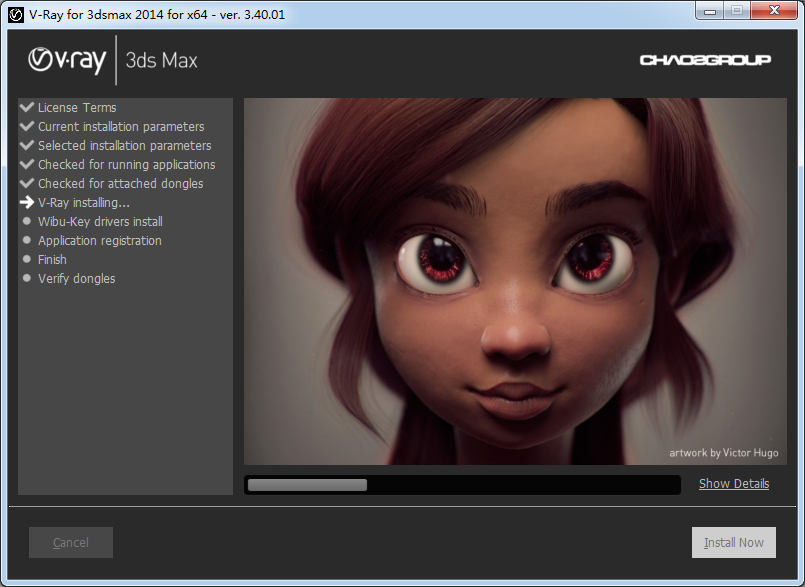Click the checkmark beside Current installation parameters

pos(27,126)
